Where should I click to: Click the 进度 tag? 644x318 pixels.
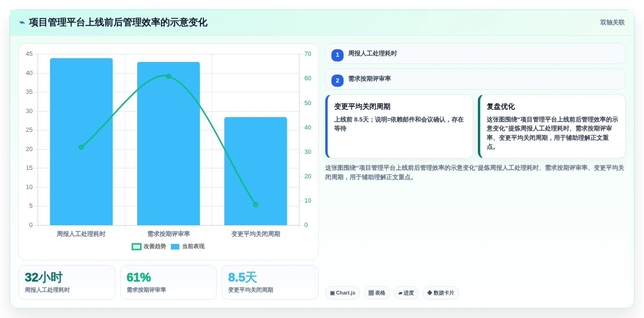(x=406, y=293)
